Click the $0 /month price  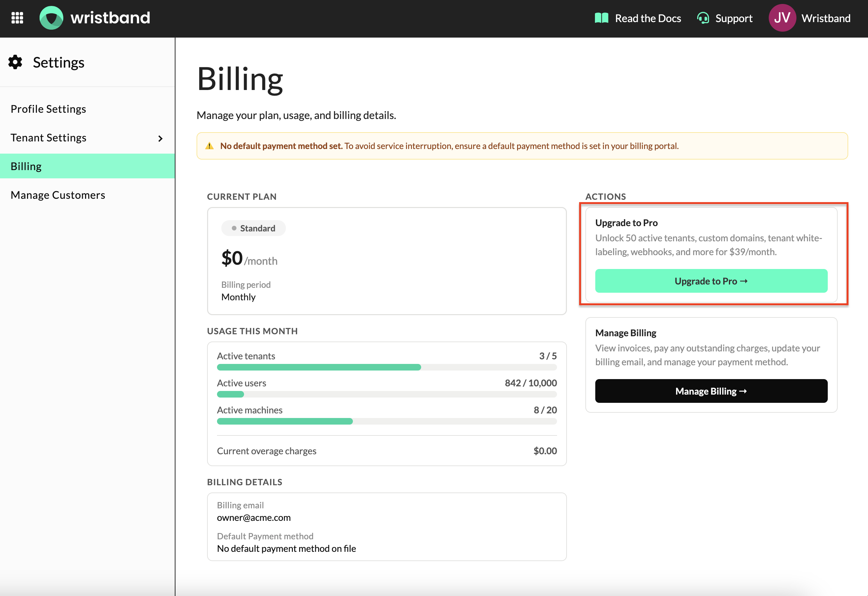coord(249,258)
